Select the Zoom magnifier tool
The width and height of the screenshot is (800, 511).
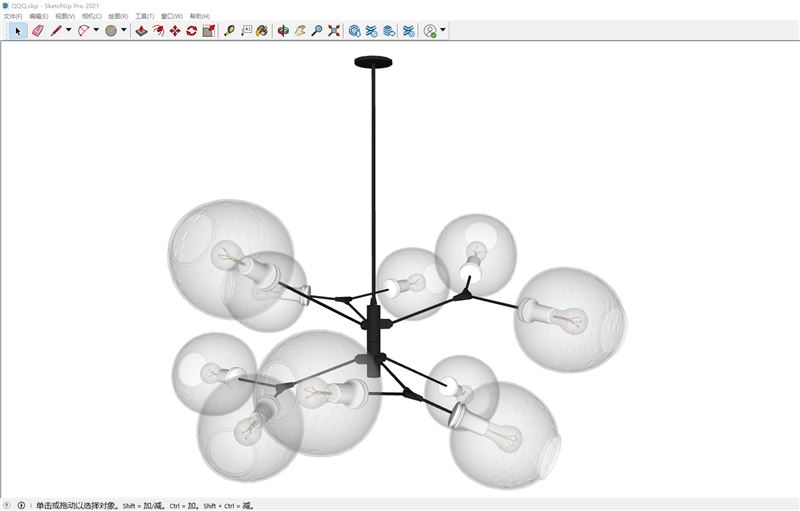[x=317, y=31]
